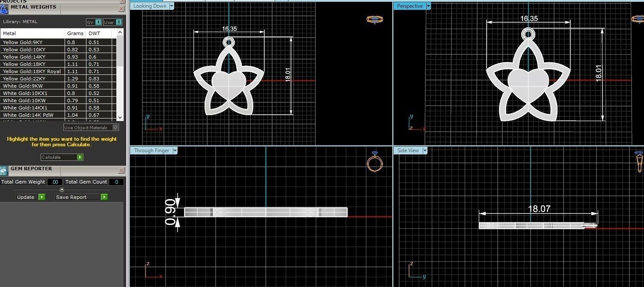Select Yellow Gold:14KY row

pyautogui.click(x=58, y=57)
